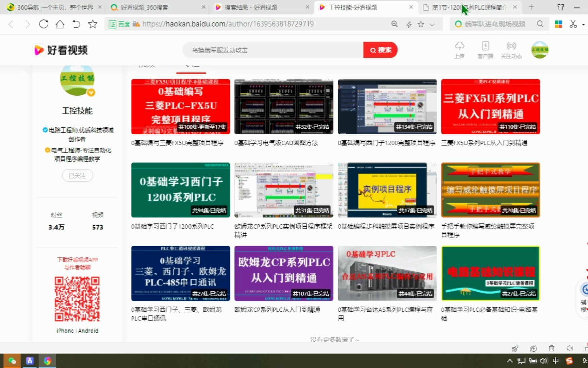Viewport: 588px width, 368px height.
Task: Switch to the 第1节-1200系列PLC课程简介 tab
Action: 470,7
